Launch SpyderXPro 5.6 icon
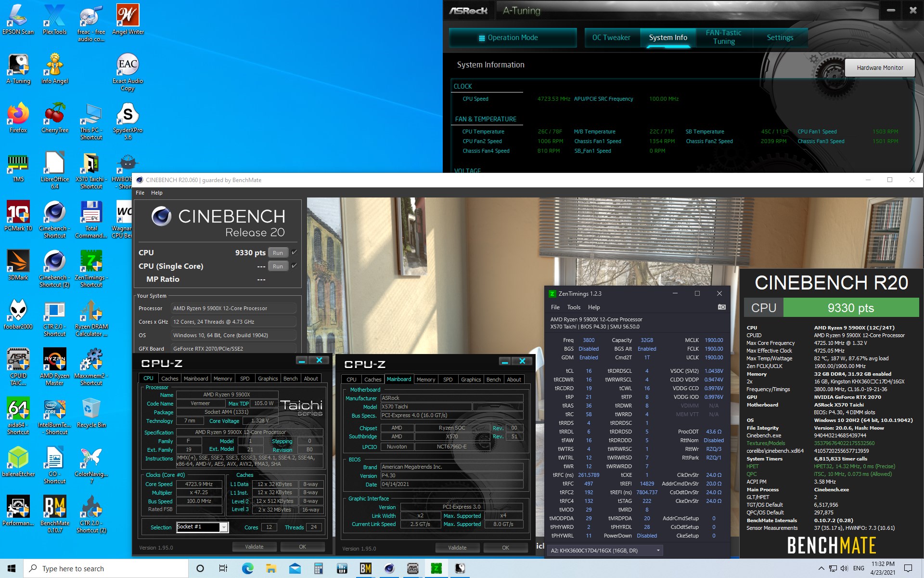The height and width of the screenshot is (578, 924). click(128, 121)
